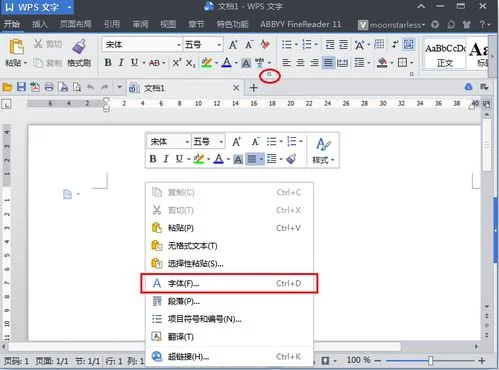Click the Print icon in quick toolbar
Screen dimensions: 499x370
[x=49, y=87]
